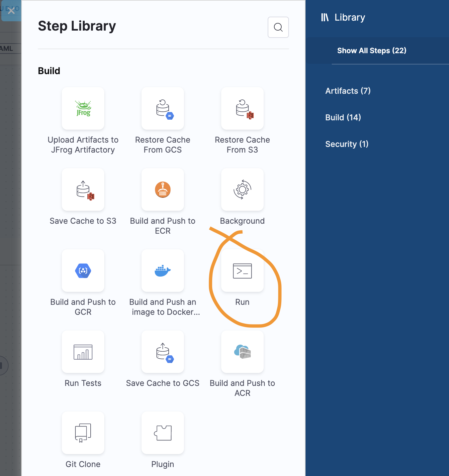449x476 pixels.
Task: Select the Plugin puzzle-piece step
Action: click(x=163, y=433)
